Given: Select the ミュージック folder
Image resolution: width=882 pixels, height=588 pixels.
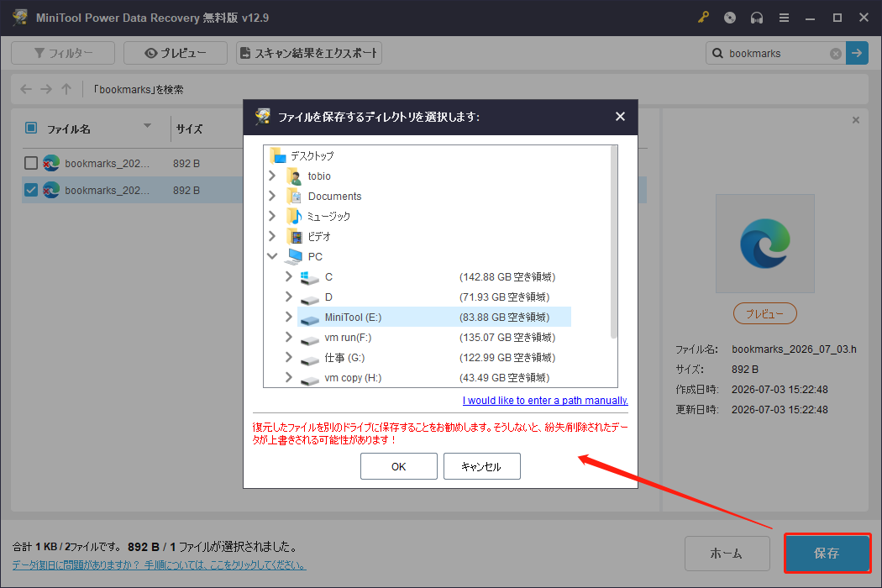Looking at the screenshot, I should (x=329, y=217).
